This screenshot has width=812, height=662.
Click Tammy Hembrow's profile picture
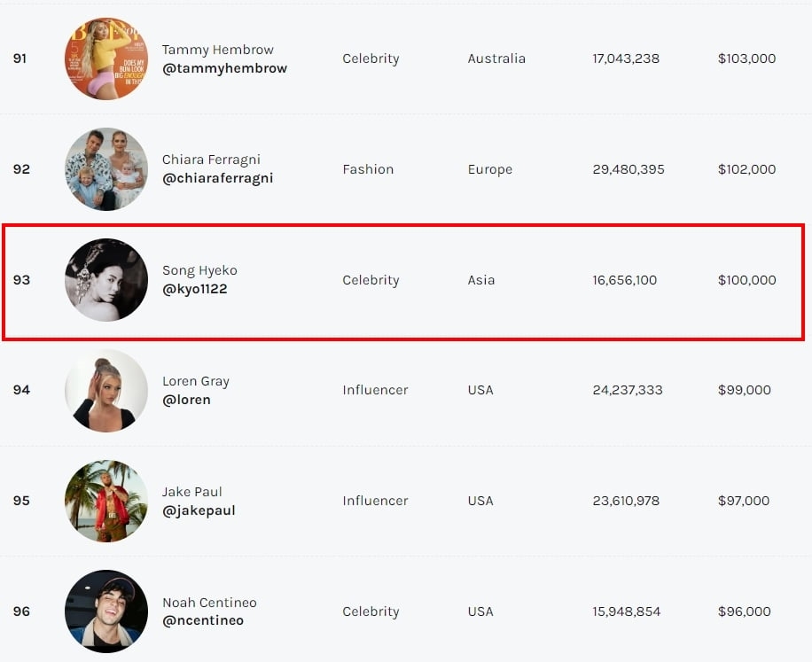click(x=106, y=58)
